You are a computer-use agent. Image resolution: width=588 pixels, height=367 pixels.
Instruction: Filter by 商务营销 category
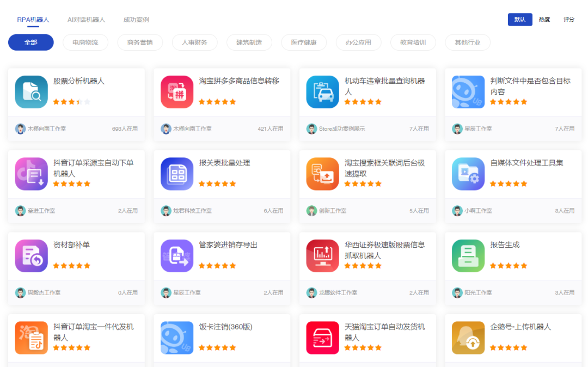tap(140, 42)
